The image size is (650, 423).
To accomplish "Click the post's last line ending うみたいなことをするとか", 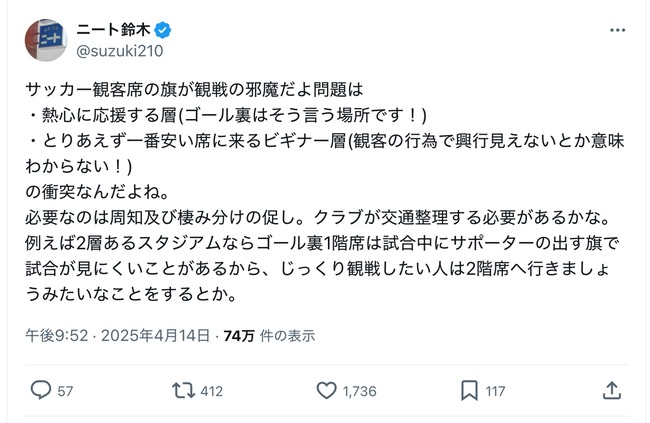I will pos(131,294).
